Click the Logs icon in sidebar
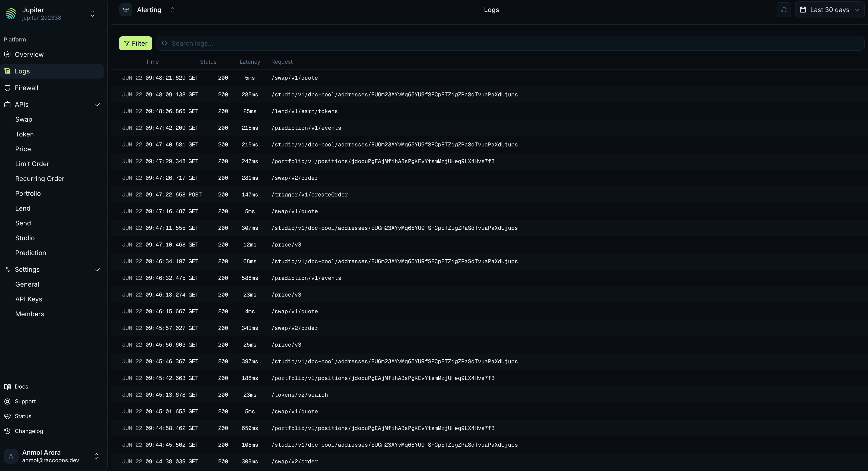The height and width of the screenshot is (471, 868). pos(7,71)
